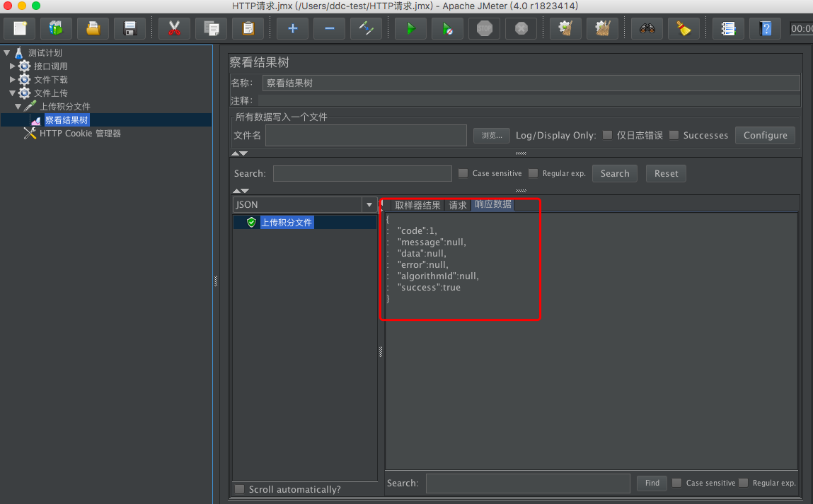Click the Toggle enable/disable icon in the toolbar

pyautogui.click(x=366, y=28)
